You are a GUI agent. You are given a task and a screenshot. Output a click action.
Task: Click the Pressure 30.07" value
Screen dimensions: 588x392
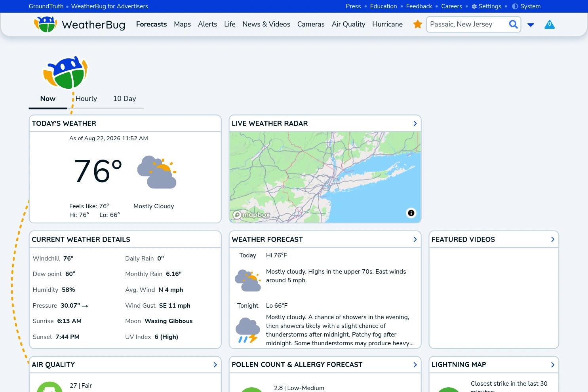click(x=74, y=306)
